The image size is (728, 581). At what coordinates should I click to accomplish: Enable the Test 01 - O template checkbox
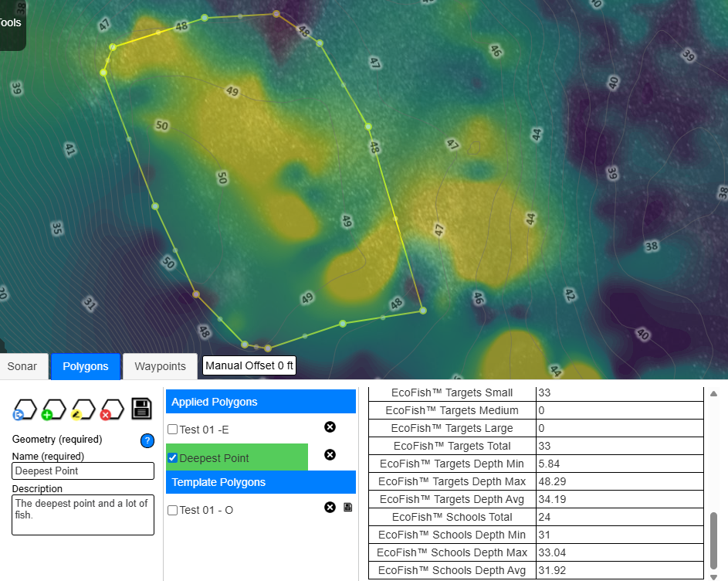coord(173,511)
